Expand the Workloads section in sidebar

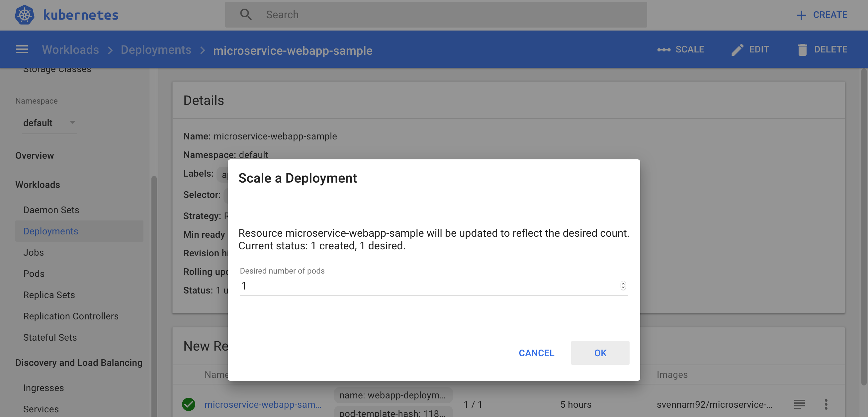[x=38, y=184]
